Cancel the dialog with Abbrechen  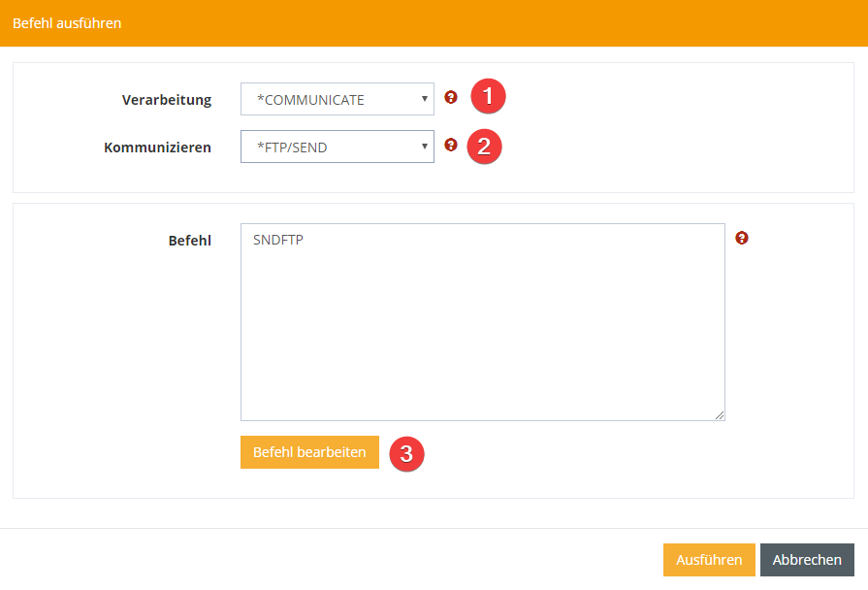click(x=807, y=560)
